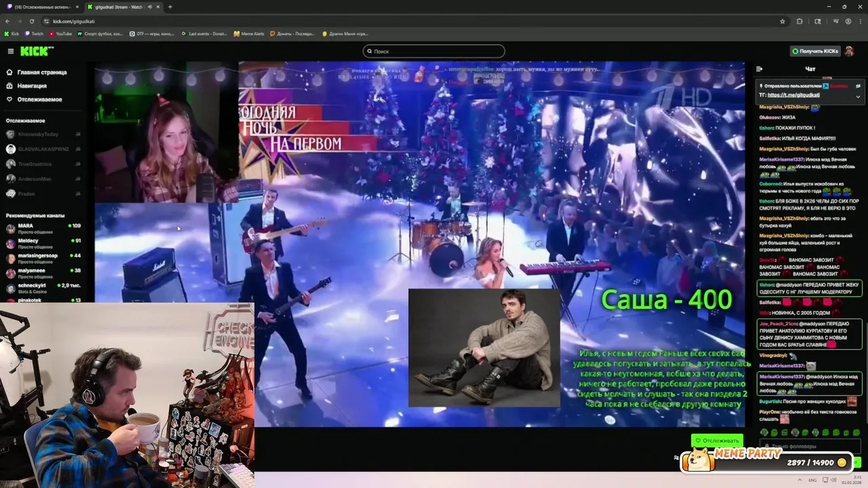Switch to Отслеживаемые Twitch tab
Image resolution: width=868 pixels, height=488 pixels.
pyautogui.click(x=41, y=7)
